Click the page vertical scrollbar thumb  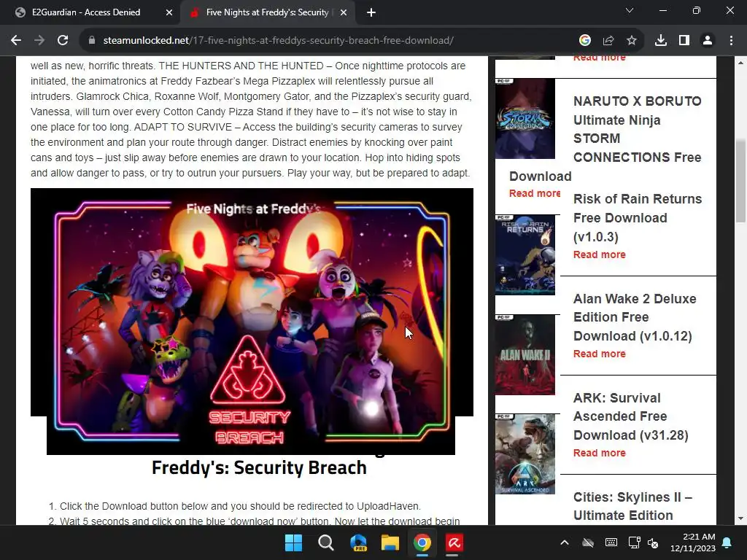tap(740, 181)
